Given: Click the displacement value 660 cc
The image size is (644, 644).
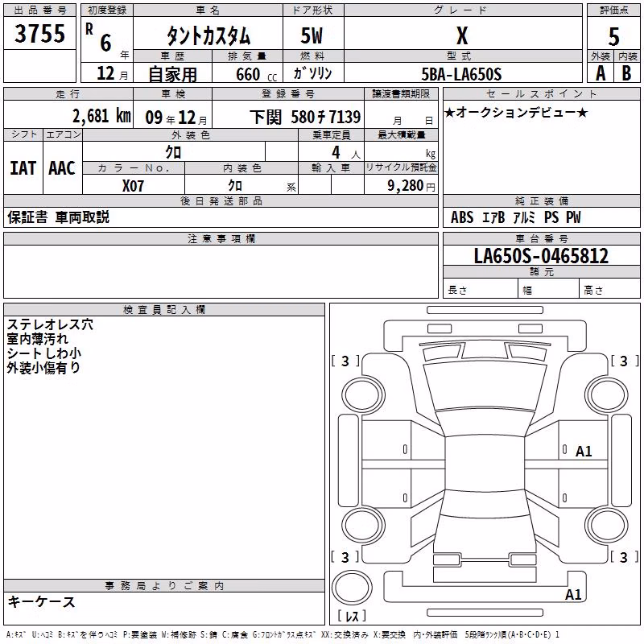Looking at the screenshot, I should (256, 75).
